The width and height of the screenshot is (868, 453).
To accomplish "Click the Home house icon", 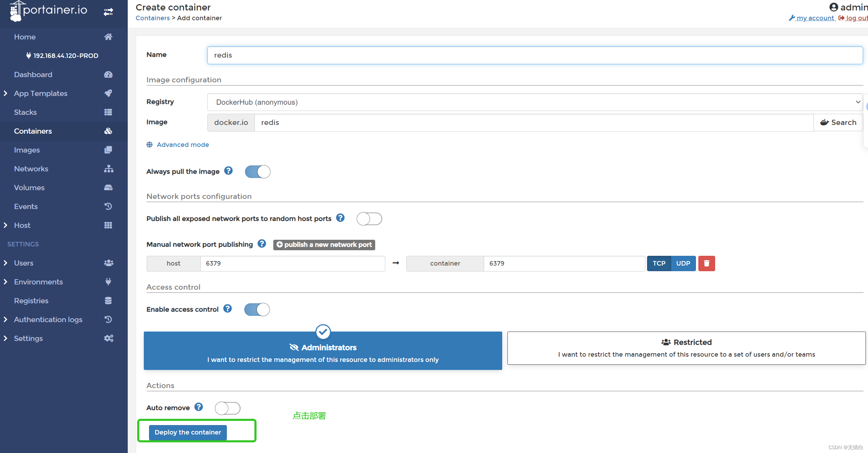I will (108, 37).
